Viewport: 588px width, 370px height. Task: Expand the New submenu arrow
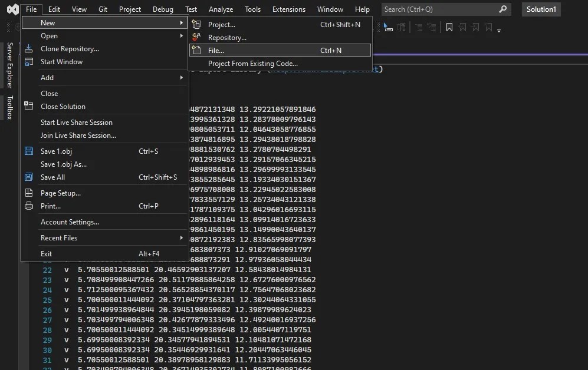(182, 22)
